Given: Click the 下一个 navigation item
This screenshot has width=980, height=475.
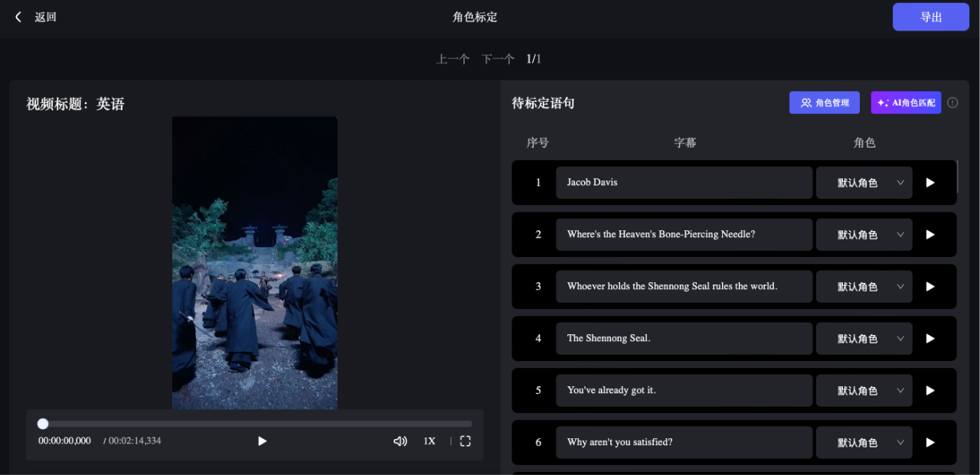Looking at the screenshot, I should (498, 58).
